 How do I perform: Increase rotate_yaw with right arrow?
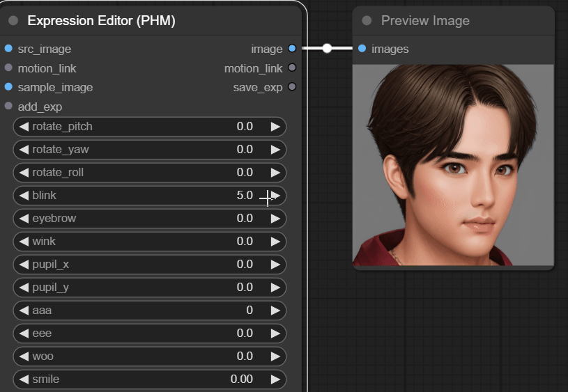(x=275, y=150)
